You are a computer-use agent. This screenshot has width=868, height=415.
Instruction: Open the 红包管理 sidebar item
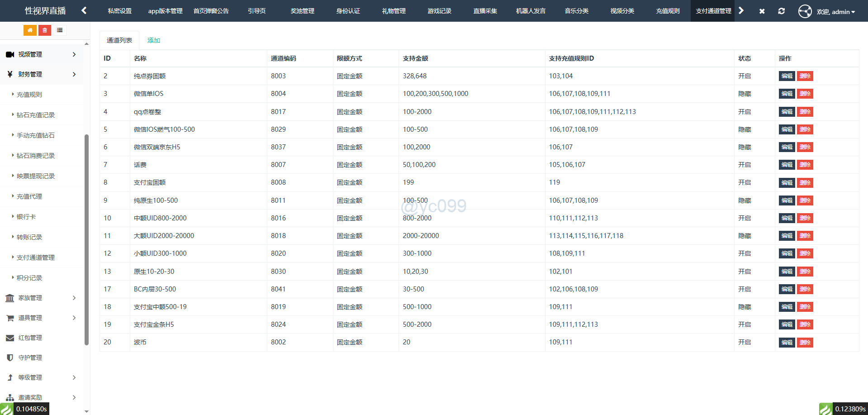coord(30,338)
